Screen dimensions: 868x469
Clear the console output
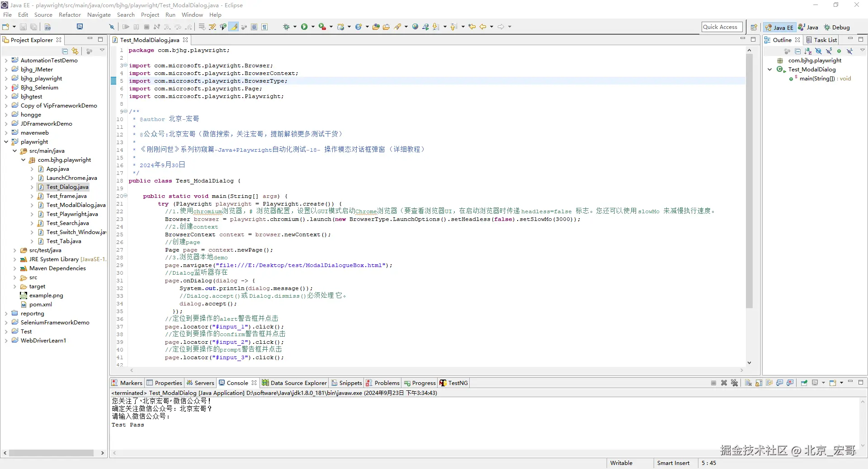click(x=748, y=383)
